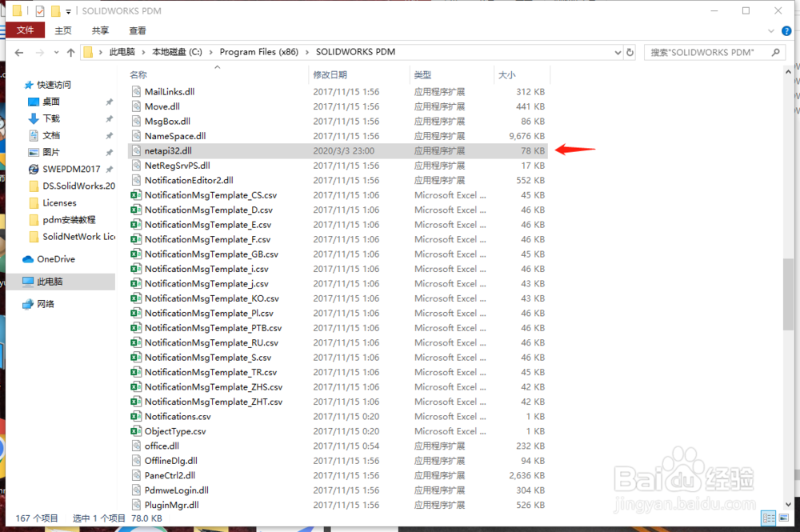Switch to the 共享 ribbon tab

(100, 30)
